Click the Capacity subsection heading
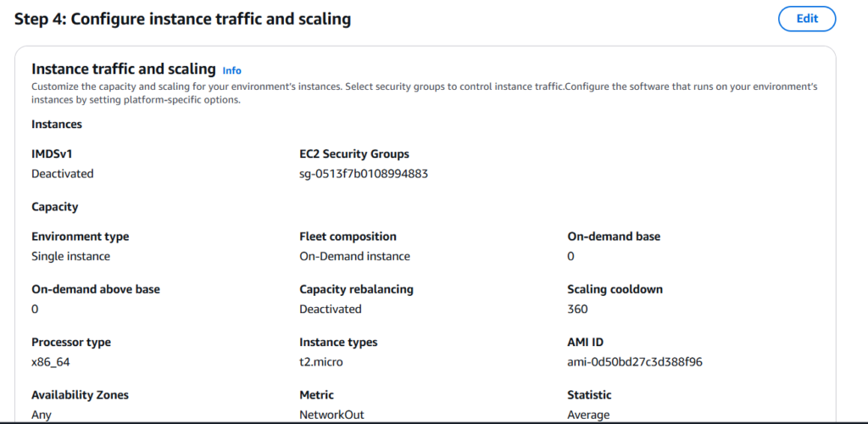Screen dimensions: 868x424 click(55, 206)
